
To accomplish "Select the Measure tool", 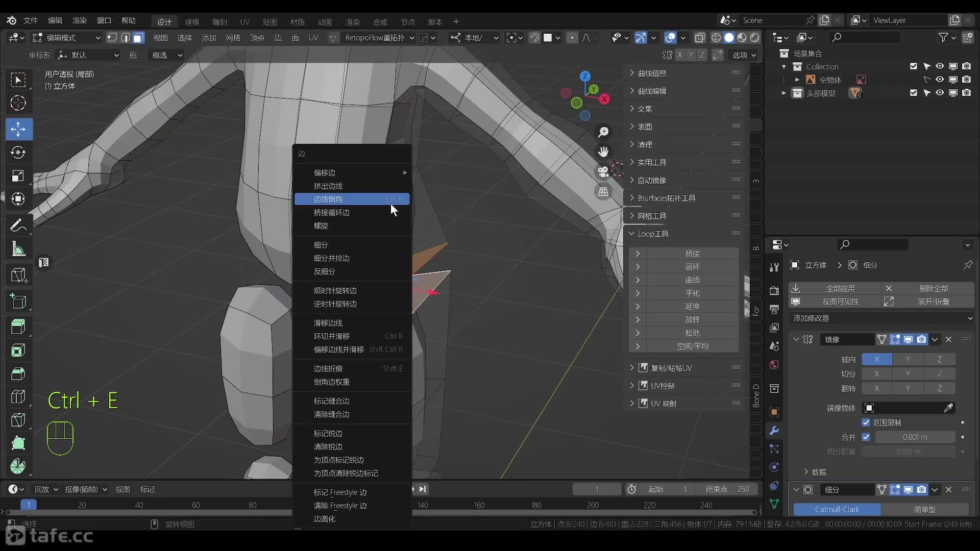I will [x=18, y=249].
